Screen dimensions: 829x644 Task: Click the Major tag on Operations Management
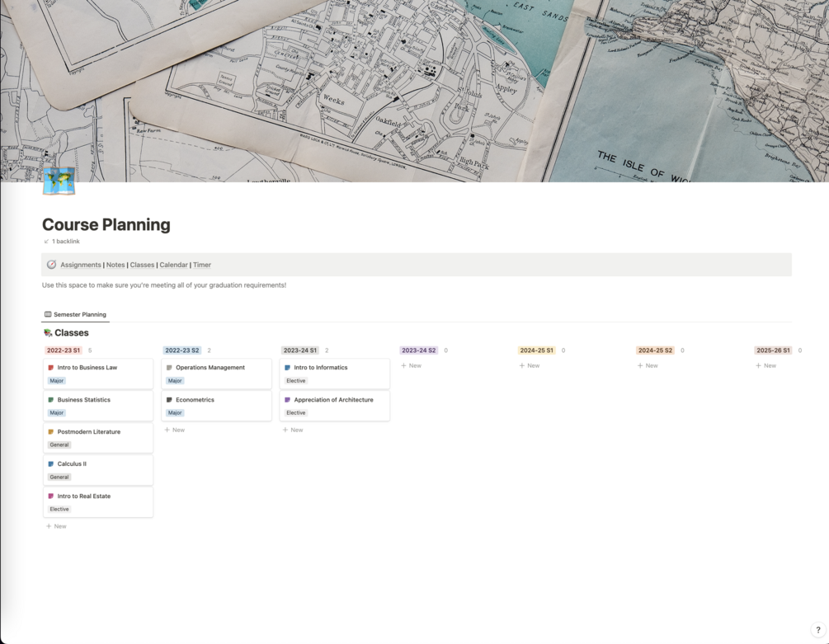(x=175, y=381)
